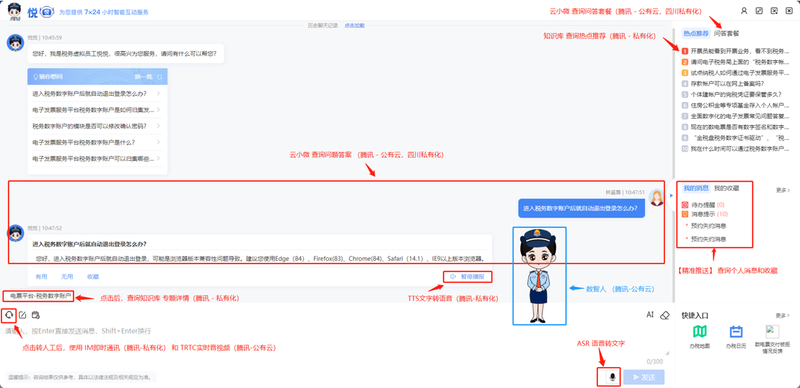Collapse the right sidebar with the small triangle
The height and width of the screenshot is (388, 800).
tap(671, 195)
